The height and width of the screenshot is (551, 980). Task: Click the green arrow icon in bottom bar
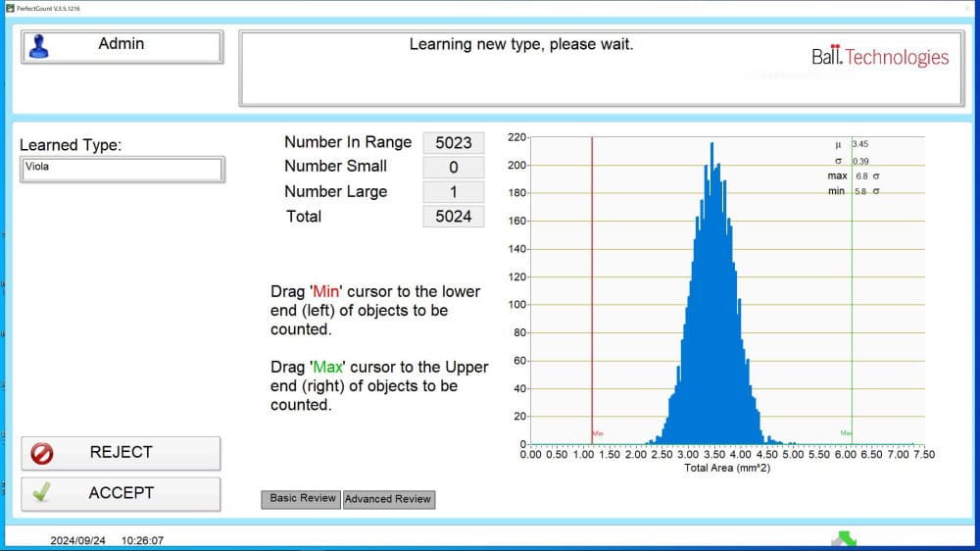coord(843,539)
